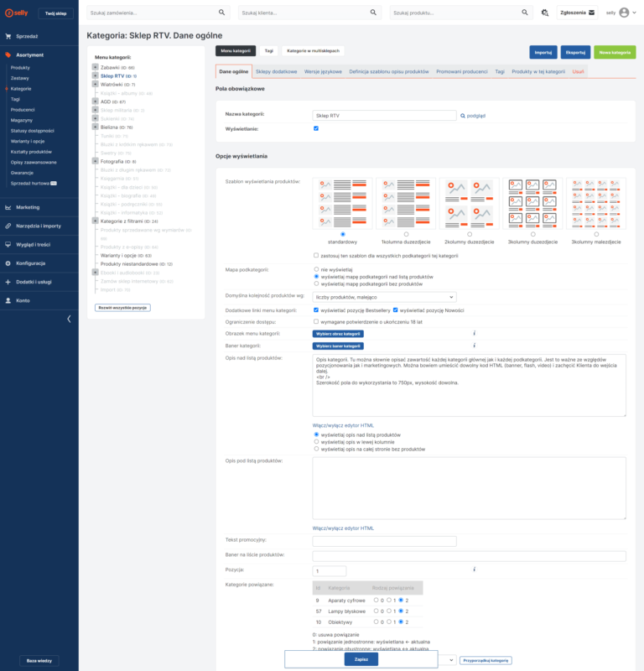Open the user account avatar menu
Viewport: 644px width, 671px height.
pos(625,13)
